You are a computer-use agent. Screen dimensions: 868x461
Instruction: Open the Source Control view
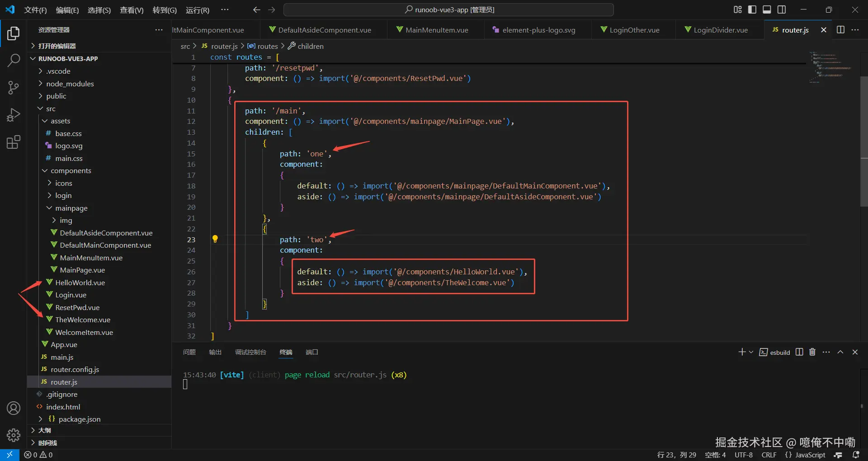pos(14,88)
